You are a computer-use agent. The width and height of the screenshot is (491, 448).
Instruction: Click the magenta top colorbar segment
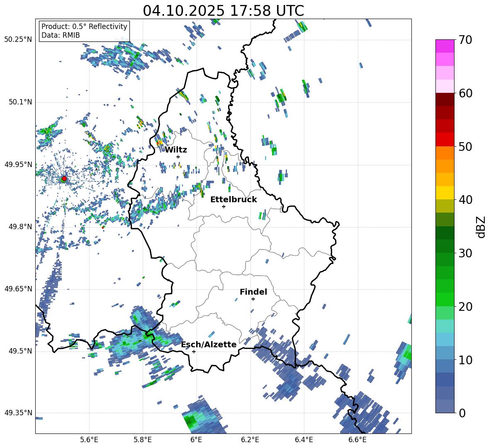pos(445,46)
